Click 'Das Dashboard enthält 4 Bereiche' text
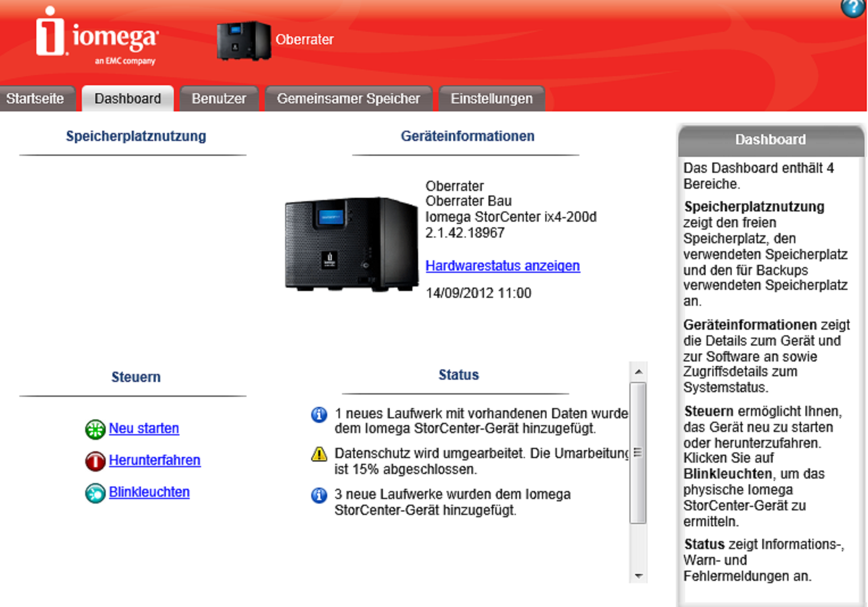The height and width of the screenshot is (607, 868). (x=759, y=176)
